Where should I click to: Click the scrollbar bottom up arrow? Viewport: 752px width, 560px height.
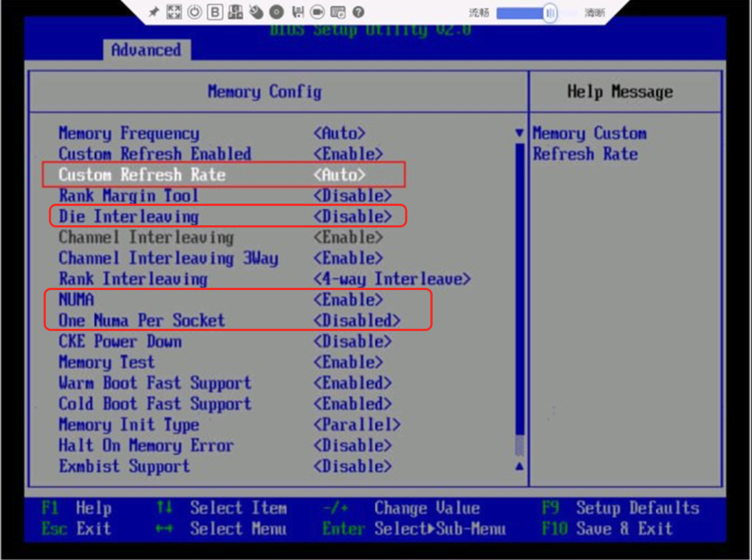(x=519, y=466)
